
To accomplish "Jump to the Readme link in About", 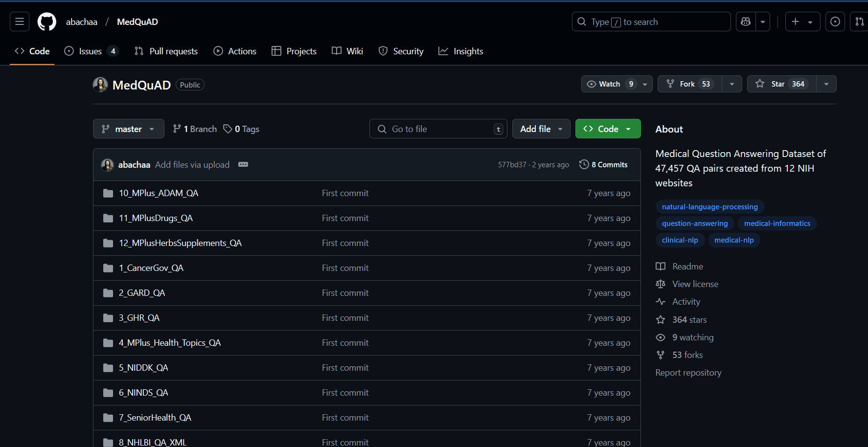I will tap(680, 266).
